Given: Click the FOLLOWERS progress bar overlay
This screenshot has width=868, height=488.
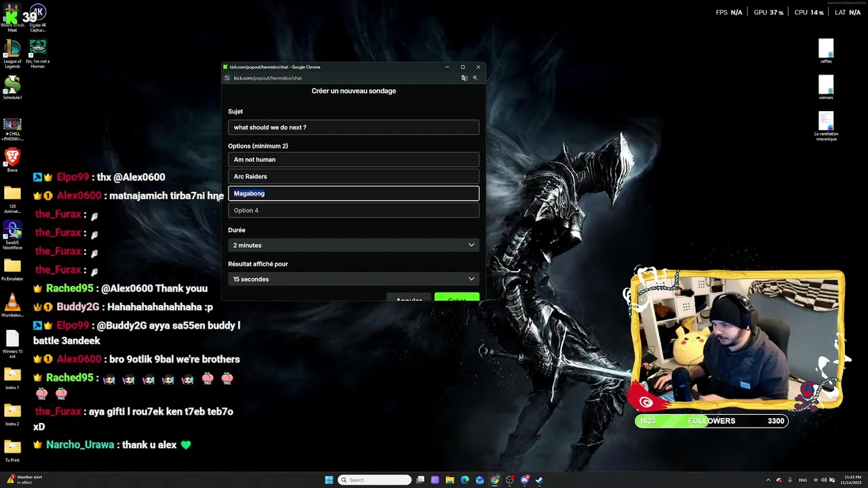Looking at the screenshot, I should 711,421.
